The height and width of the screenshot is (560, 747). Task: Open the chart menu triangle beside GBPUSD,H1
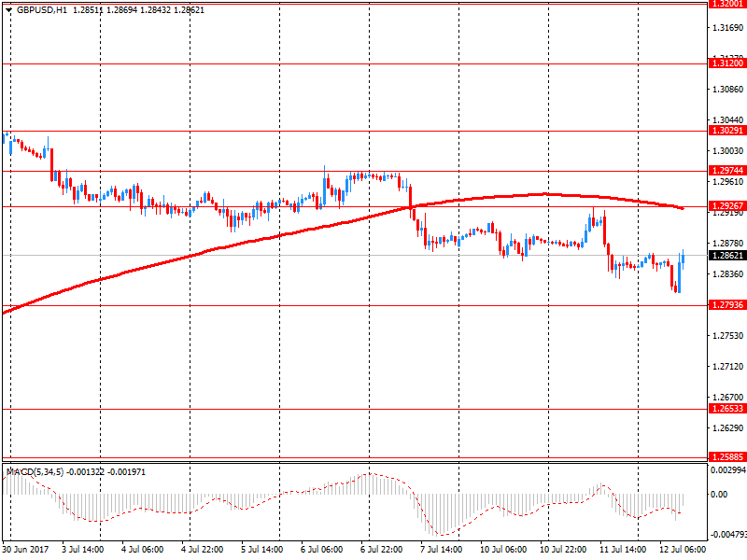(x=8, y=10)
